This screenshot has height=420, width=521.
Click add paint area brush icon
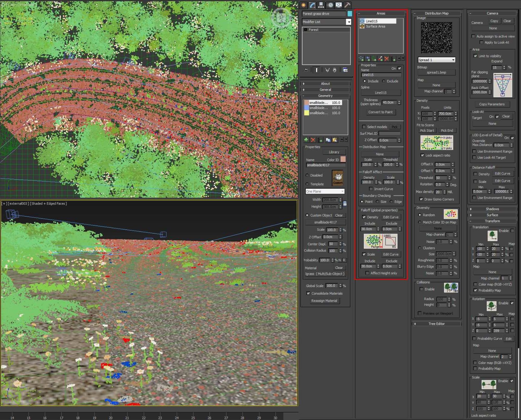coord(381,59)
